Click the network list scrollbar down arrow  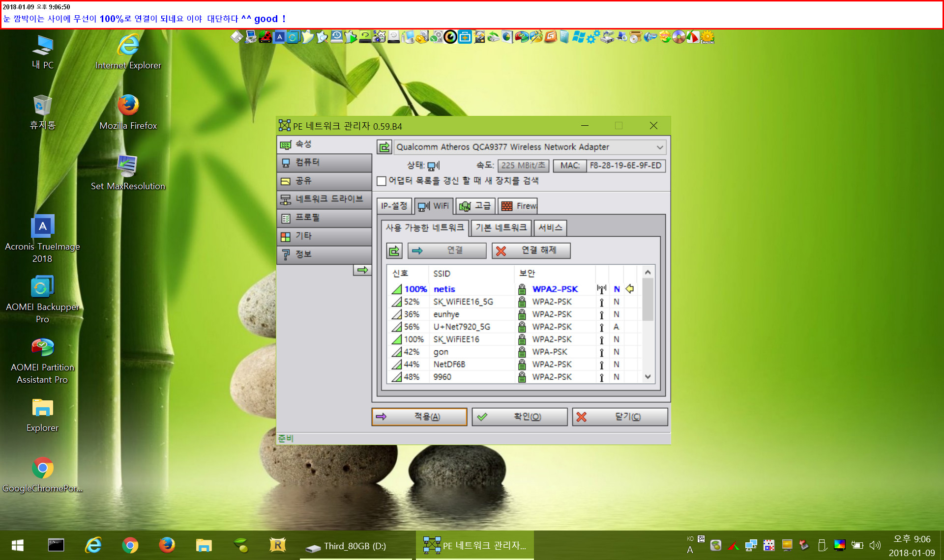tap(648, 377)
